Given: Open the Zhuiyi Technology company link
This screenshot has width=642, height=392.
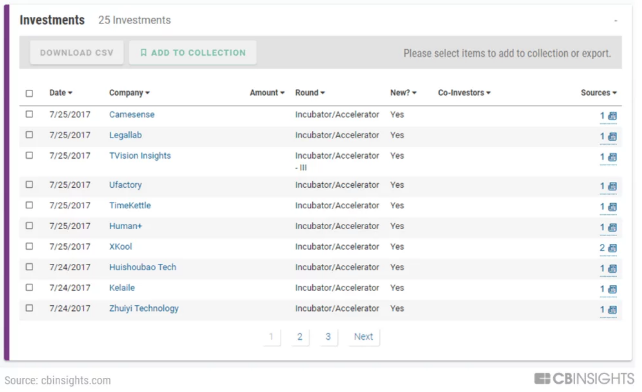Looking at the screenshot, I should [144, 308].
